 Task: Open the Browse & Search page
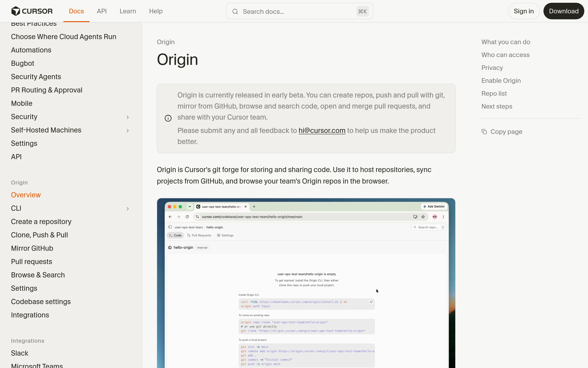point(38,275)
